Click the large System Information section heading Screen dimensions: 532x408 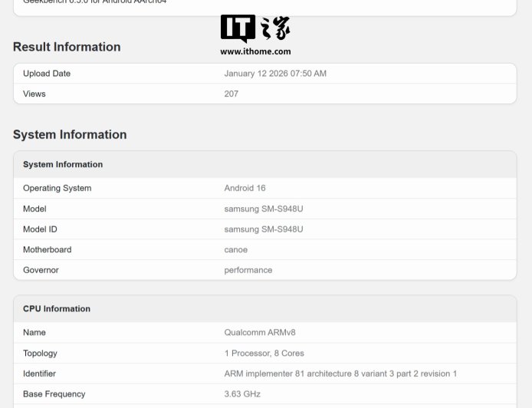[70, 134]
